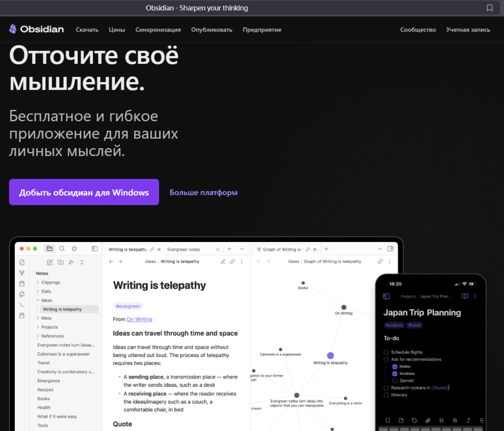Add new tab plus in graph pane

pos(326,249)
